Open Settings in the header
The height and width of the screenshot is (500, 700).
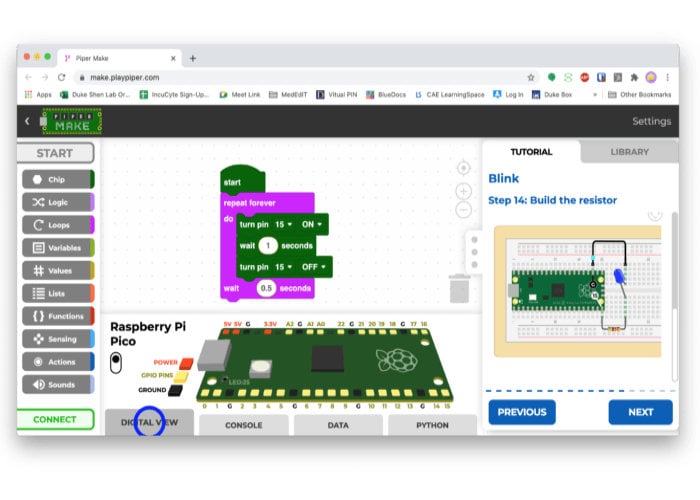[x=651, y=121]
